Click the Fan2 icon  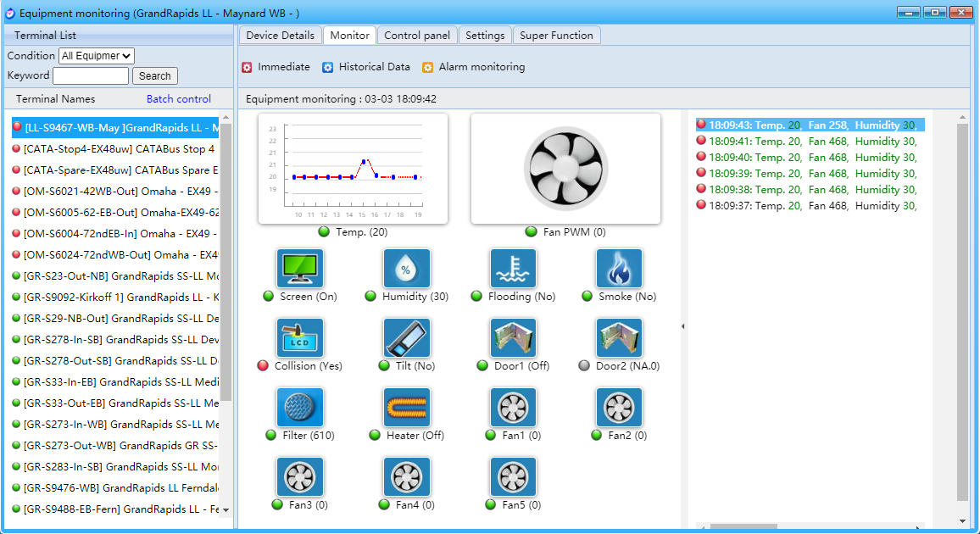tap(620, 407)
